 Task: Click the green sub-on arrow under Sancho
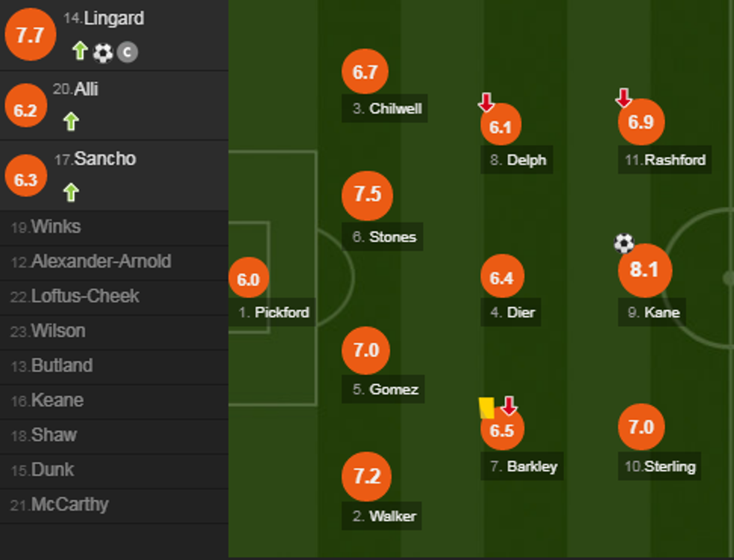[71, 192]
